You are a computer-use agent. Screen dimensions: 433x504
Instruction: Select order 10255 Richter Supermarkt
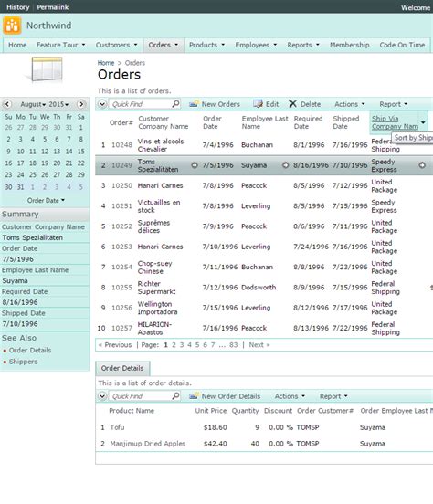coord(264,288)
